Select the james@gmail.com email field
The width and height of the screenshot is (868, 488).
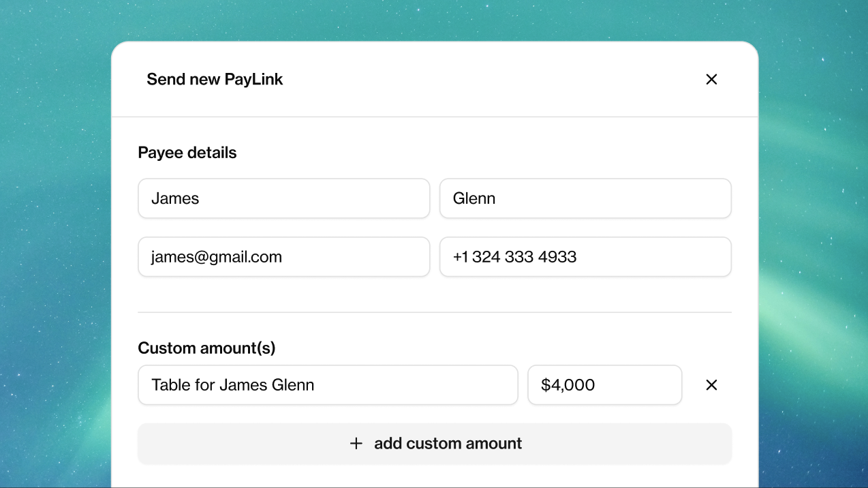(284, 257)
